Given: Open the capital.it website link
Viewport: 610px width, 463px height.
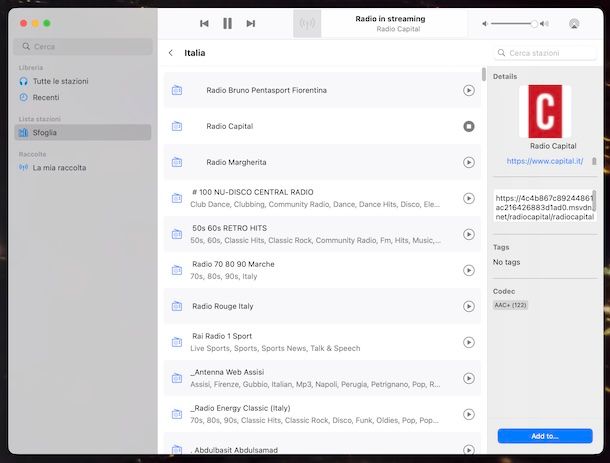Looking at the screenshot, I should 544,161.
